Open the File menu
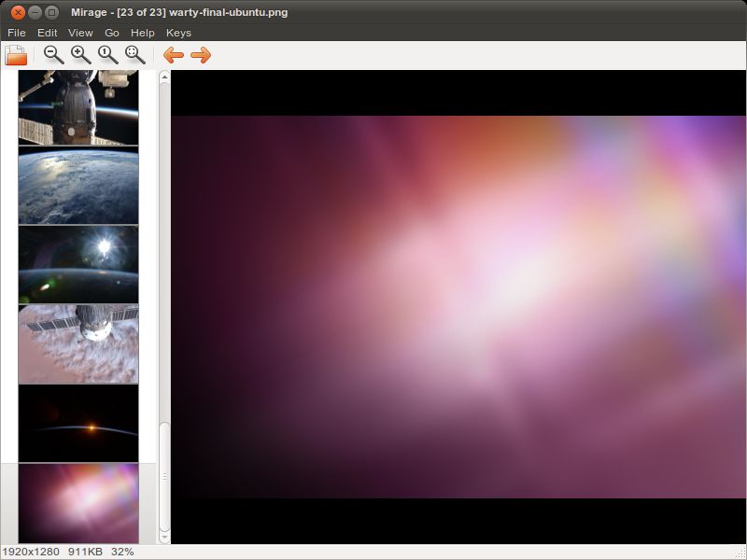 tap(17, 33)
